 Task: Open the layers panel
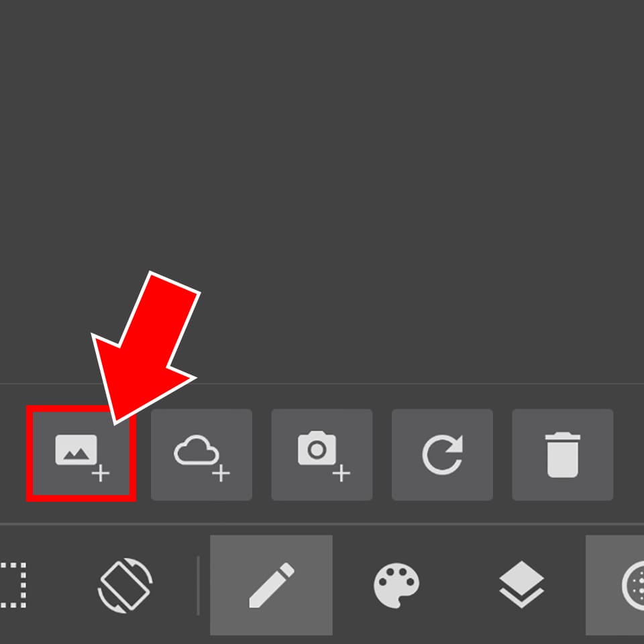521,584
